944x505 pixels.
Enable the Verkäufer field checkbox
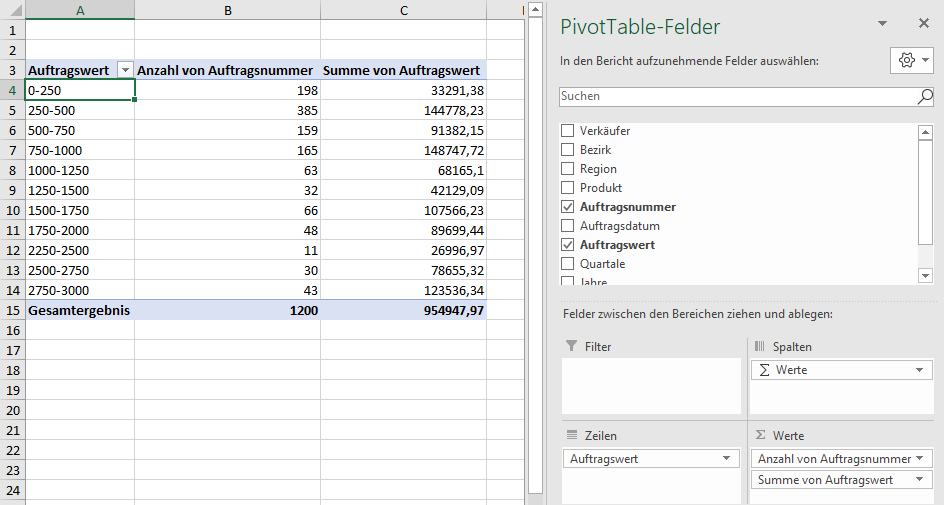[568, 131]
